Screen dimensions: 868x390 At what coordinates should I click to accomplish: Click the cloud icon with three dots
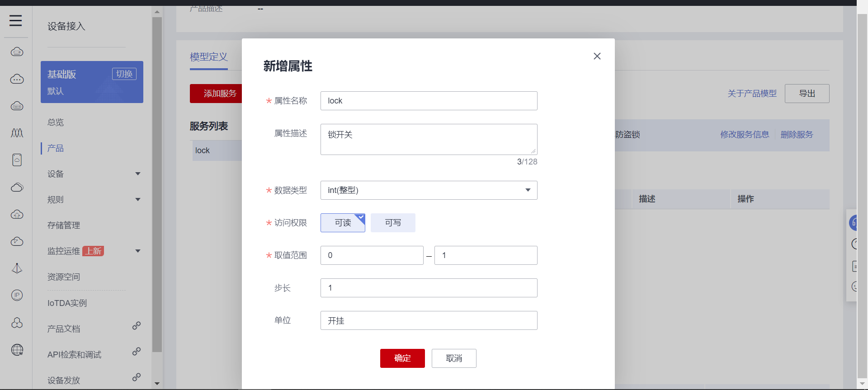[17, 79]
